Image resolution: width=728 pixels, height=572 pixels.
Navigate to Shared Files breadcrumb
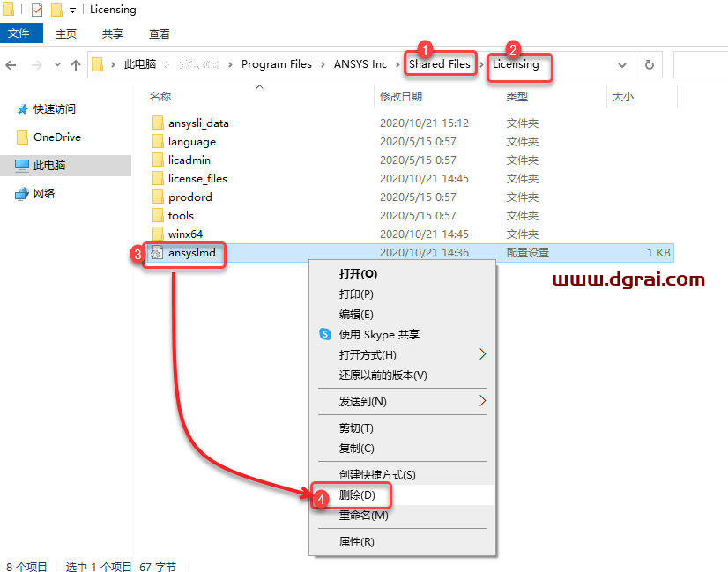coord(439,64)
